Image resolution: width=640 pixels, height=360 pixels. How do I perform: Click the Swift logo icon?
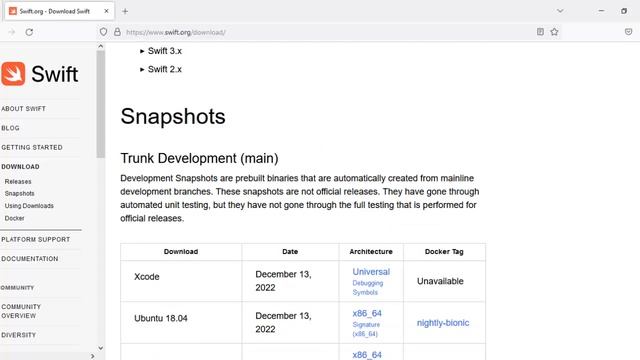pos(13,74)
